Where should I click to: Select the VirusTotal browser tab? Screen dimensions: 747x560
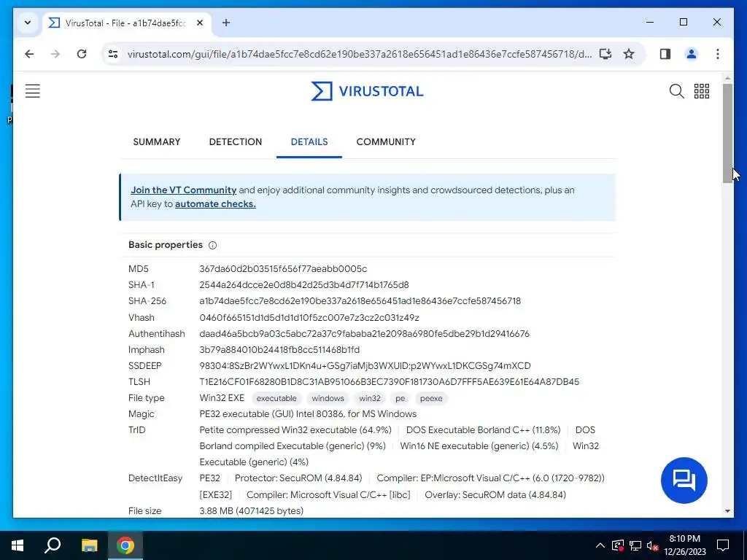126,23
